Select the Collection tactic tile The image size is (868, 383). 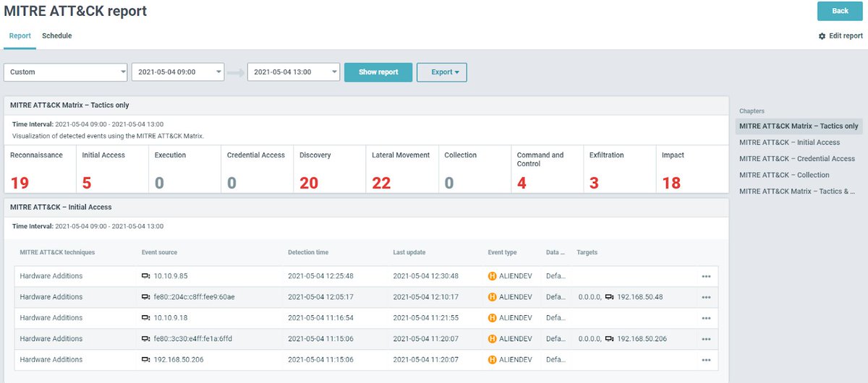coord(475,169)
